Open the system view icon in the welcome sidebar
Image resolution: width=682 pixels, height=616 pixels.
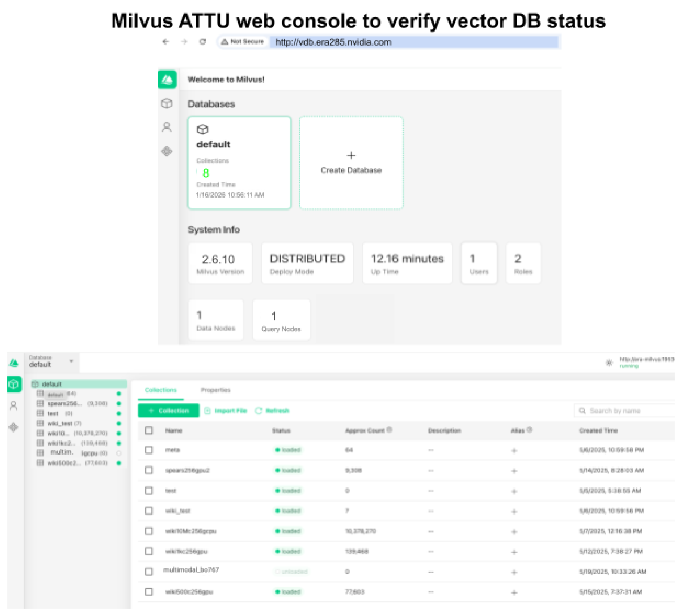pyautogui.click(x=167, y=151)
